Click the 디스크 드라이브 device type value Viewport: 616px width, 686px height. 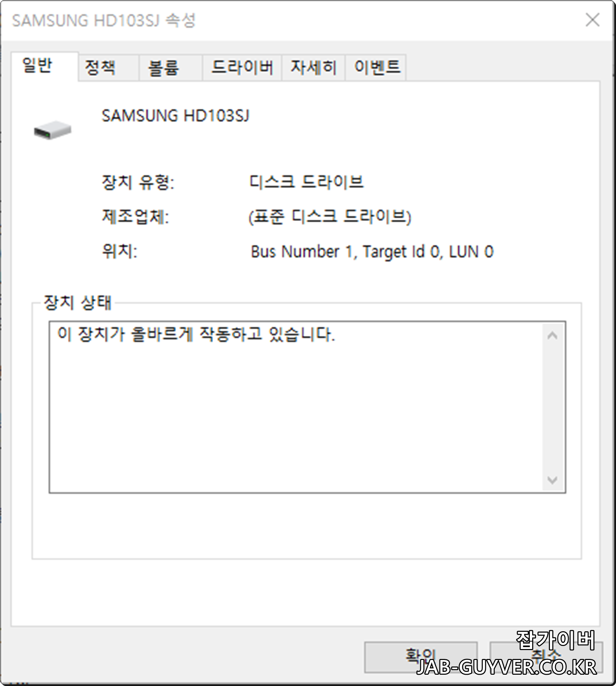tap(306, 181)
